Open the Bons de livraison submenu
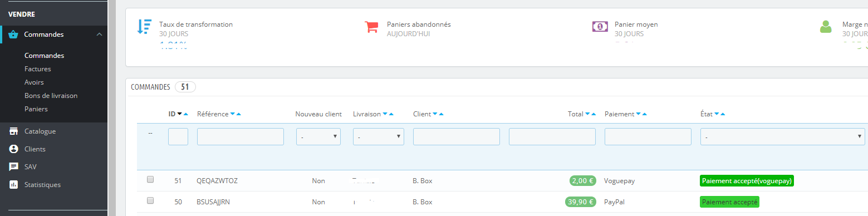 tap(51, 96)
